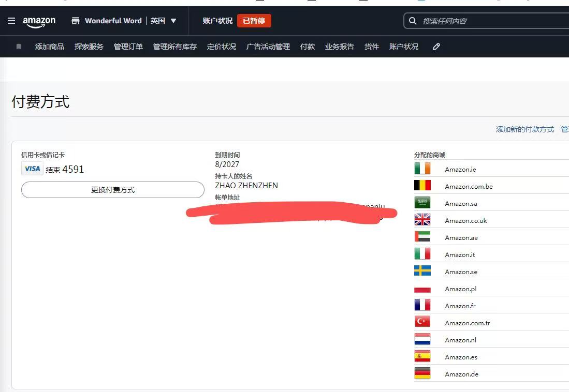
Task: Click the Saudi Arabia flag icon
Action: 422,202
